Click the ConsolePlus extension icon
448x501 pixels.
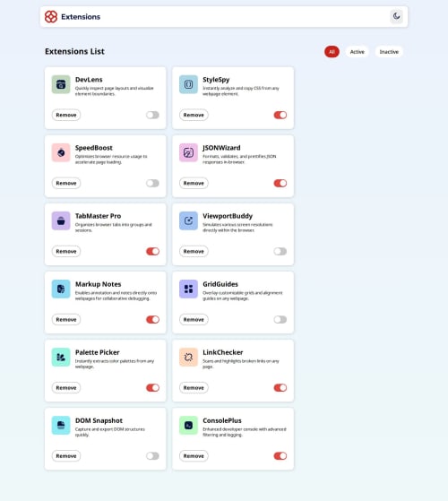pyautogui.click(x=188, y=426)
